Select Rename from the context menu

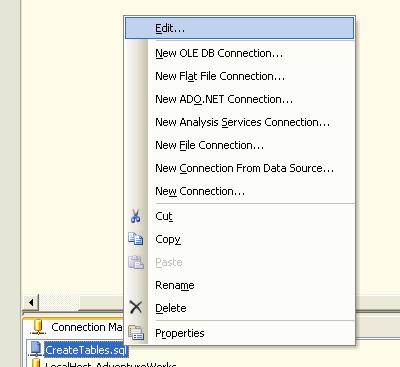(175, 285)
